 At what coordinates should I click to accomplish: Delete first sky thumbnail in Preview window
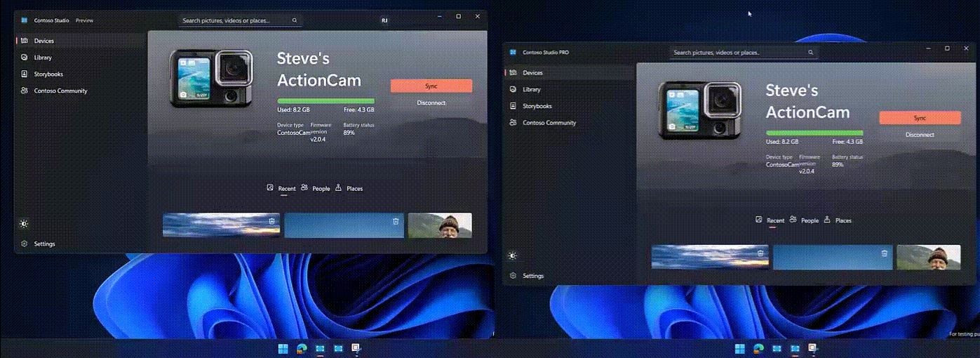point(271,221)
